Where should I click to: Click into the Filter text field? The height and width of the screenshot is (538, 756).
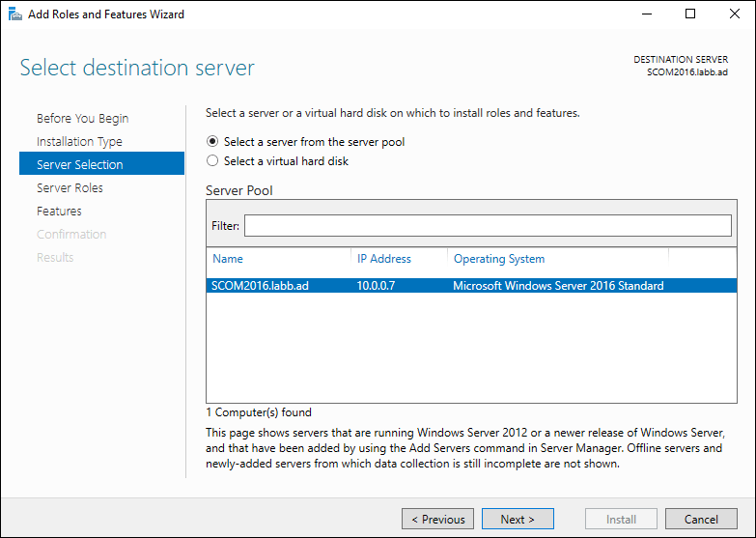488,225
